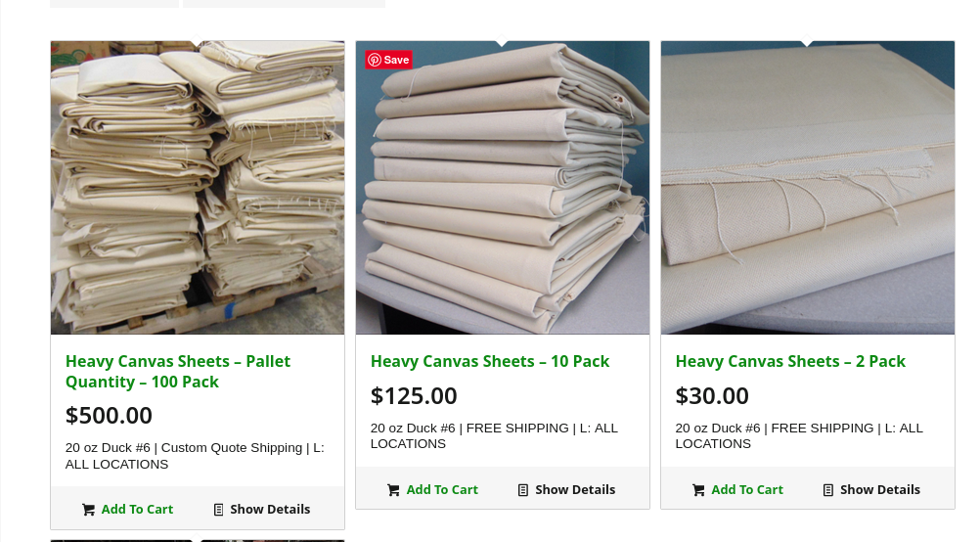Add 100 Pack pallet quantity to cart
The image size is (980, 542).
pos(127,510)
